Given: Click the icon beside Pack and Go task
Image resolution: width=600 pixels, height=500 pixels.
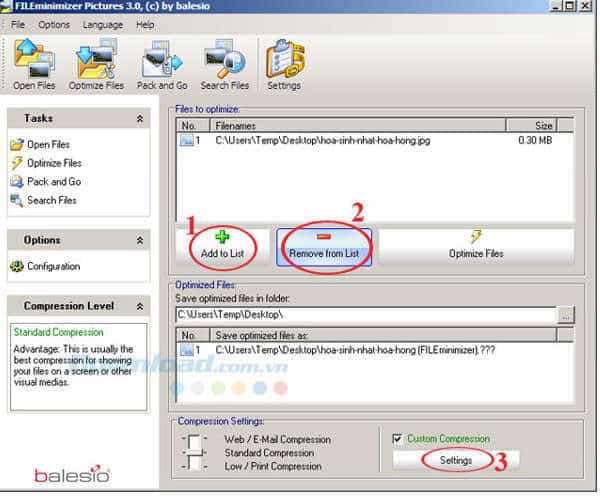Looking at the screenshot, I should click(x=17, y=182).
